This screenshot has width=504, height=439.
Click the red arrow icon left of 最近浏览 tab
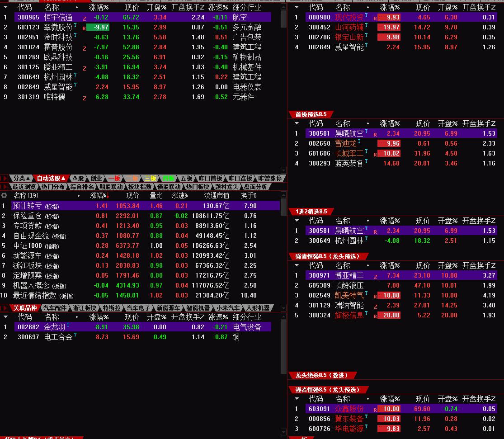click(x=4, y=187)
